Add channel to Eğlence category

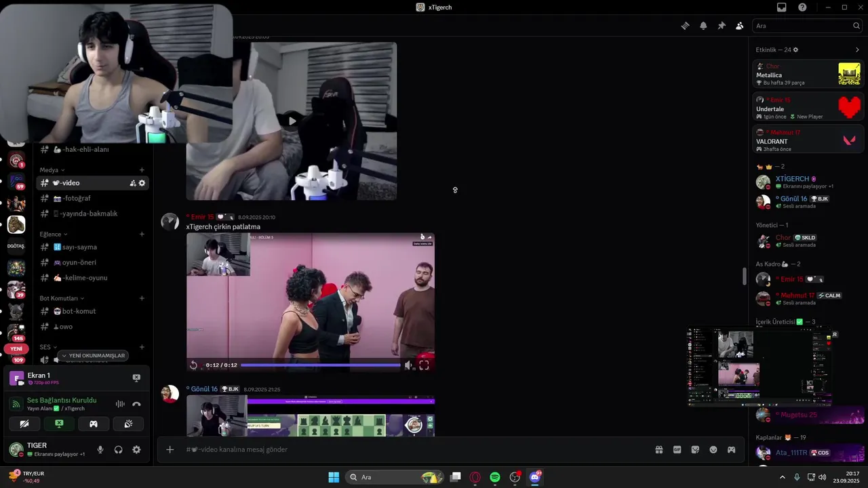pos(142,234)
